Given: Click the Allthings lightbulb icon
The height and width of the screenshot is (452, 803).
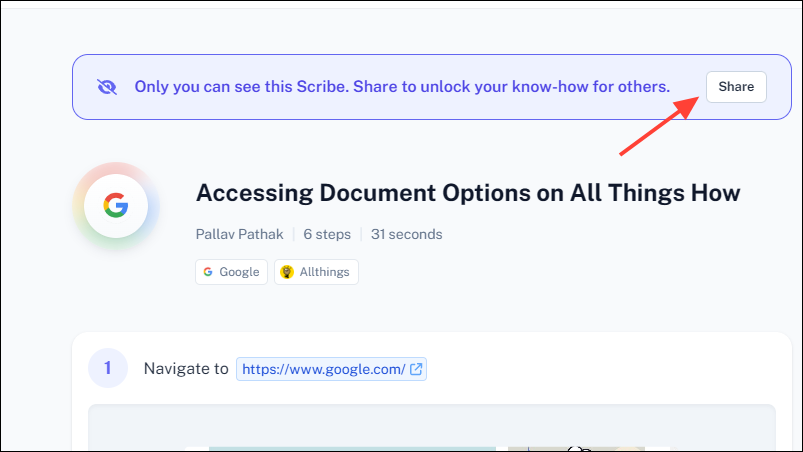Looking at the screenshot, I should click(x=287, y=272).
